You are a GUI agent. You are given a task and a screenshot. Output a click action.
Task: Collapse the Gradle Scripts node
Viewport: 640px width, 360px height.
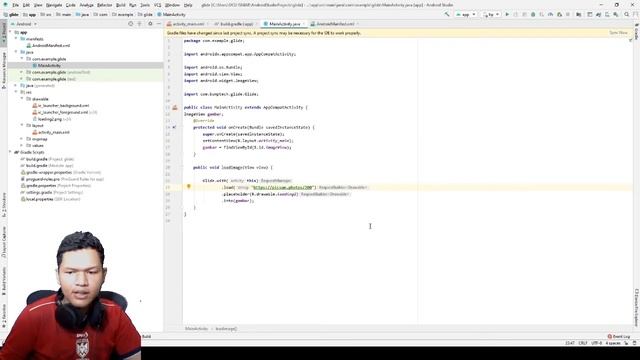(10, 152)
